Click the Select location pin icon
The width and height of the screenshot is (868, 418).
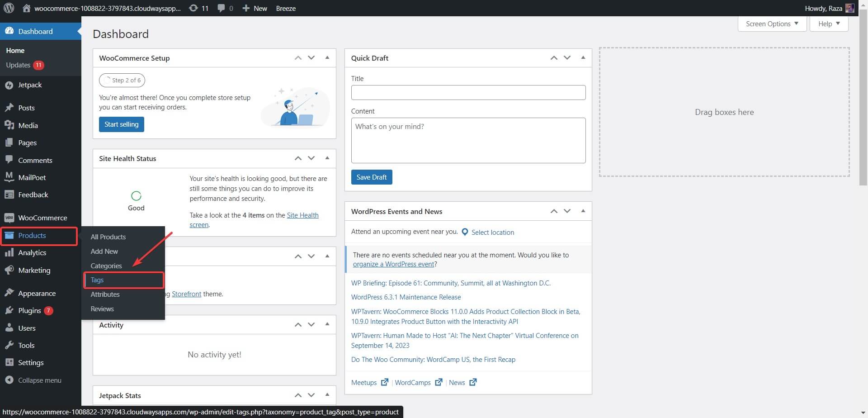point(465,232)
